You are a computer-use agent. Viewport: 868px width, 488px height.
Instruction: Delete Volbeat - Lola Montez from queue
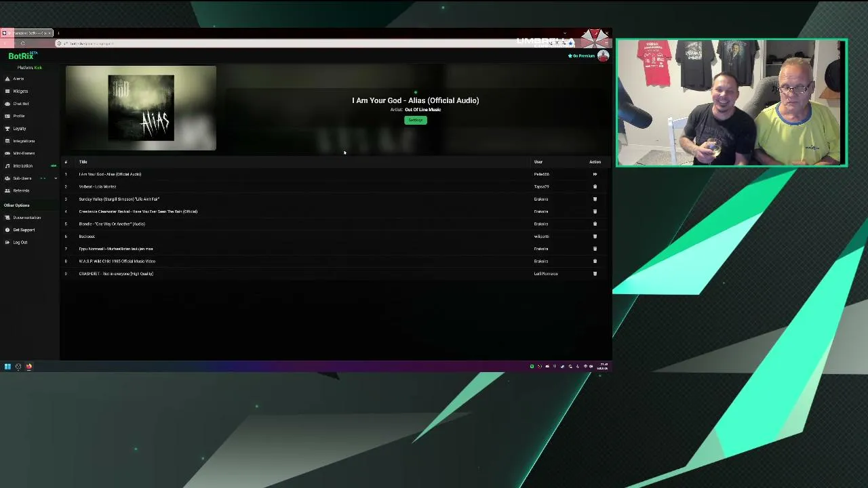coord(595,186)
